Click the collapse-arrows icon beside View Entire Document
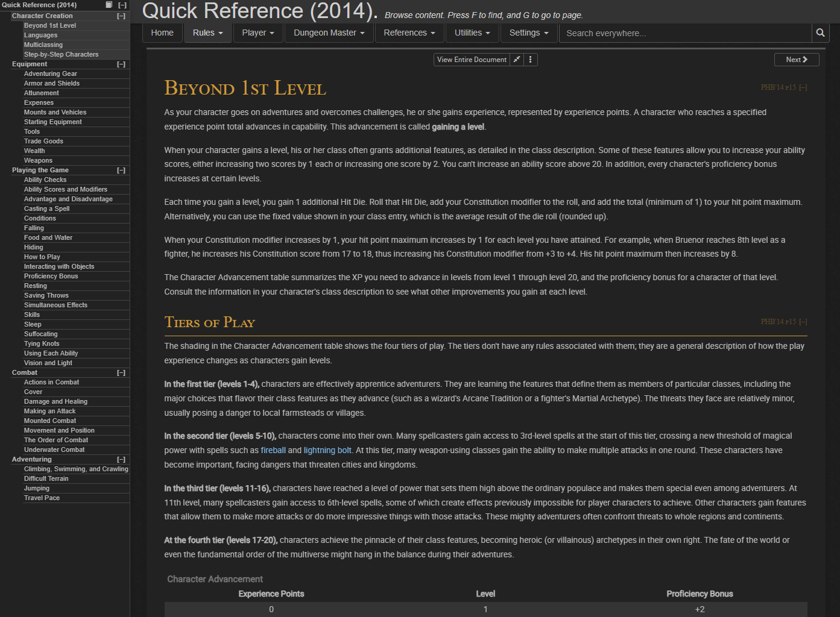840x617 pixels. click(x=517, y=60)
